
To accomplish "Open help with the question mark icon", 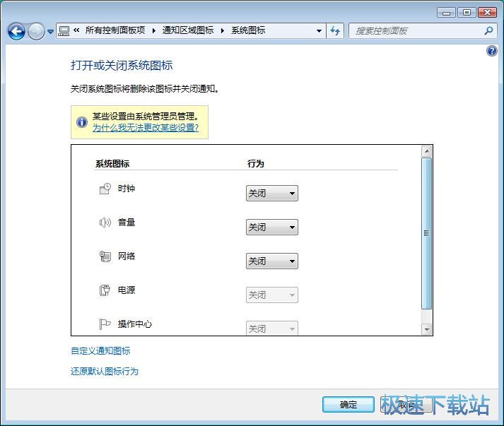I will (492, 51).
